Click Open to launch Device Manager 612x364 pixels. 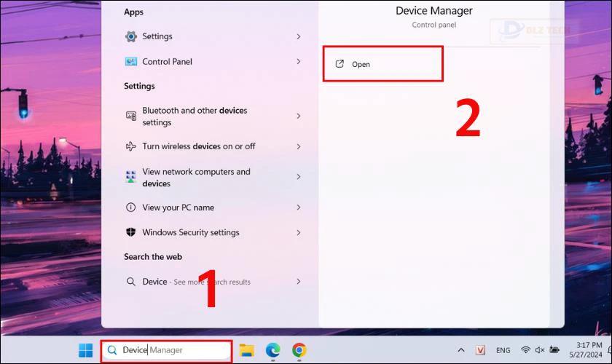(383, 64)
